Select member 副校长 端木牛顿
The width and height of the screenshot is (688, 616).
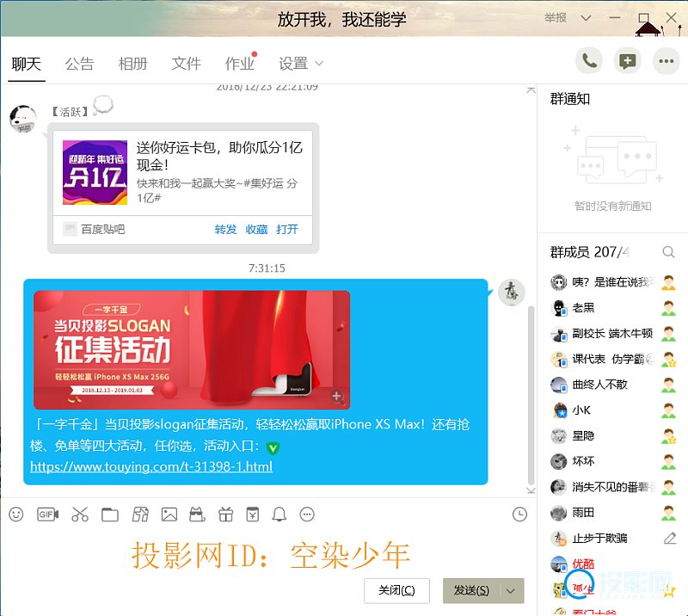tap(612, 334)
